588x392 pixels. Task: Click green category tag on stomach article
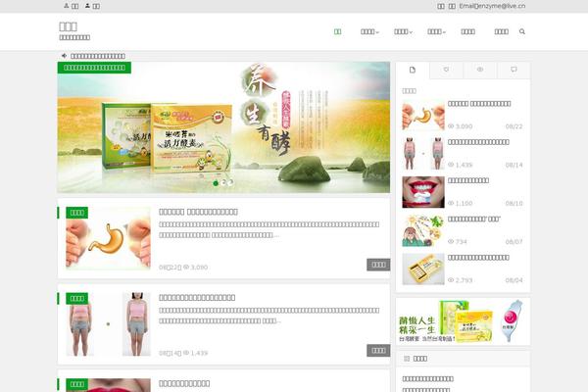pos(76,213)
